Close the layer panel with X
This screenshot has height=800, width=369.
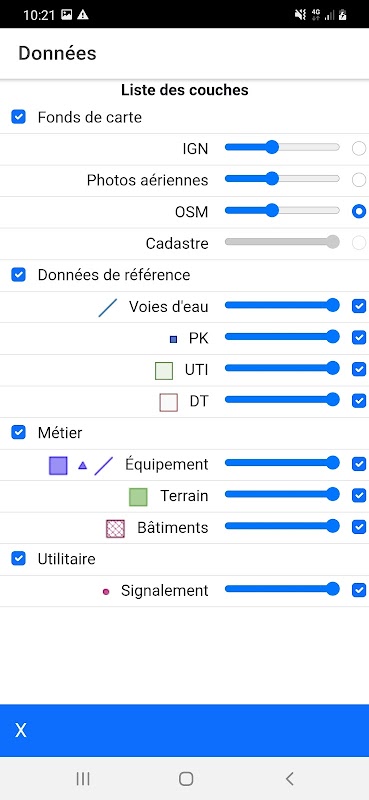[x=20, y=731]
